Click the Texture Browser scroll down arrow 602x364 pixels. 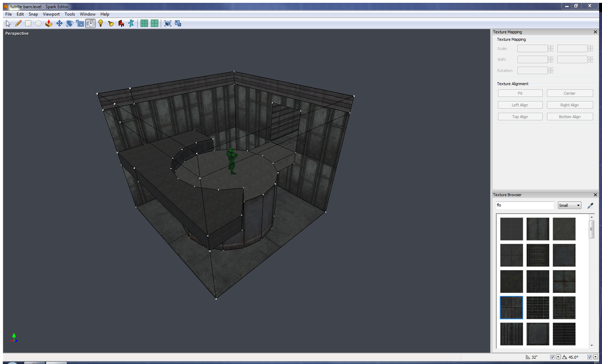[591, 345]
